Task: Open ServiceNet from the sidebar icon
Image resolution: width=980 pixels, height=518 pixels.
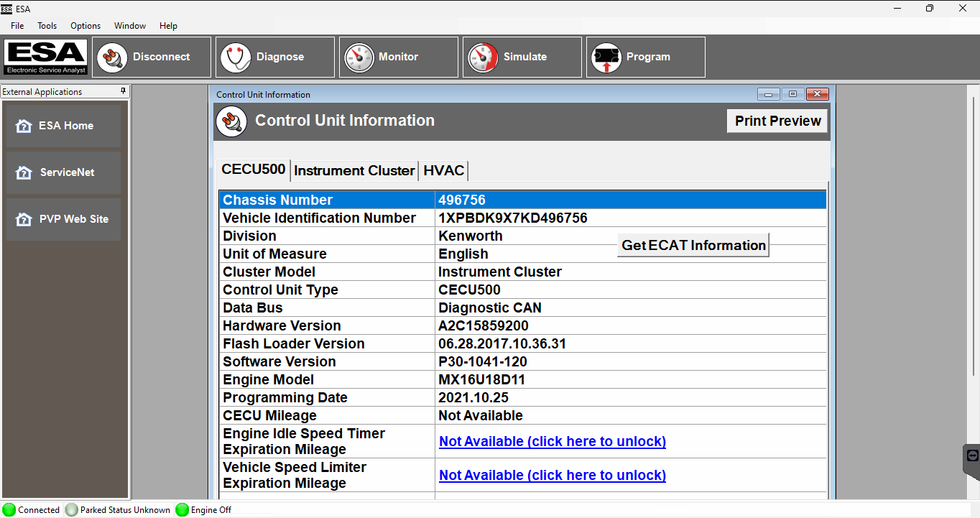Action: pos(23,172)
